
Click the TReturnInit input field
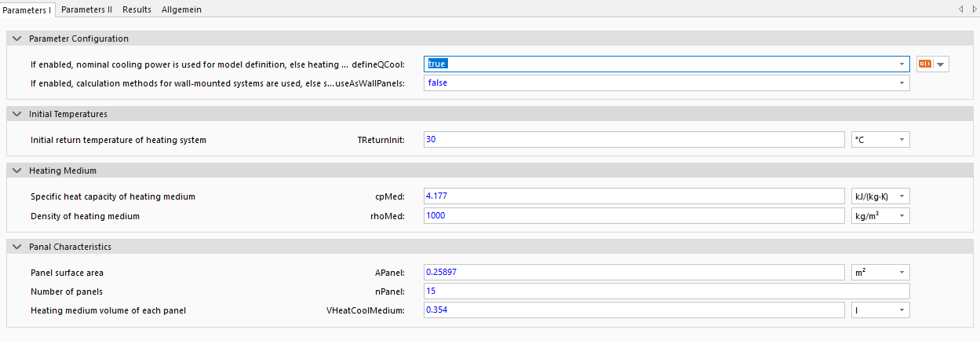tap(634, 140)
